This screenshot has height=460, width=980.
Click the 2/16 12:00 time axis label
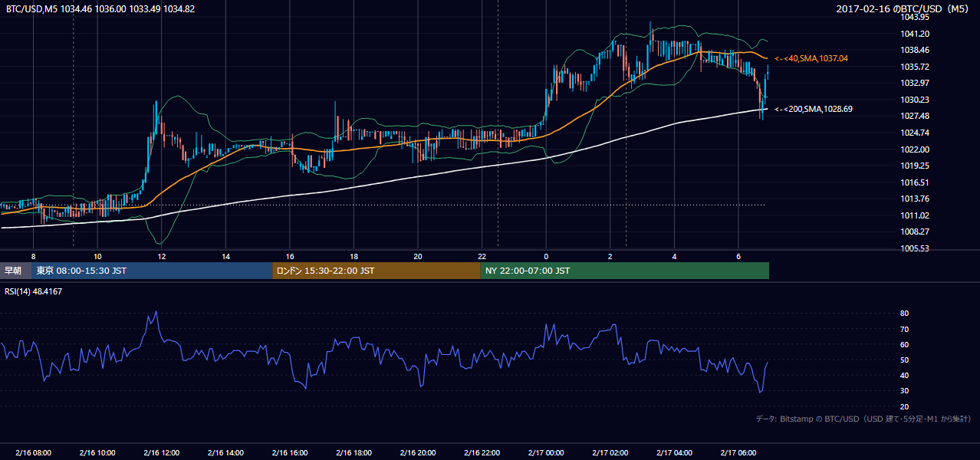click(162, 453)
